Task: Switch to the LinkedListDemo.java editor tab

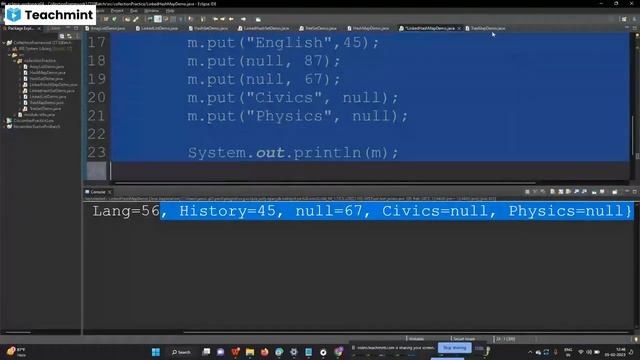Action: [157, 28]
